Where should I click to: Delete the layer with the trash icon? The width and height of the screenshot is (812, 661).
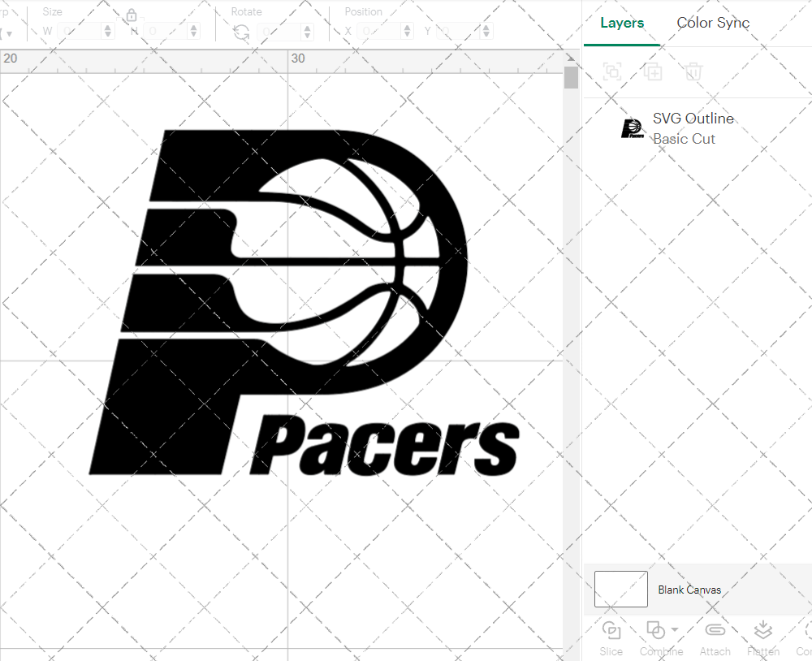(x=692, y=71)
